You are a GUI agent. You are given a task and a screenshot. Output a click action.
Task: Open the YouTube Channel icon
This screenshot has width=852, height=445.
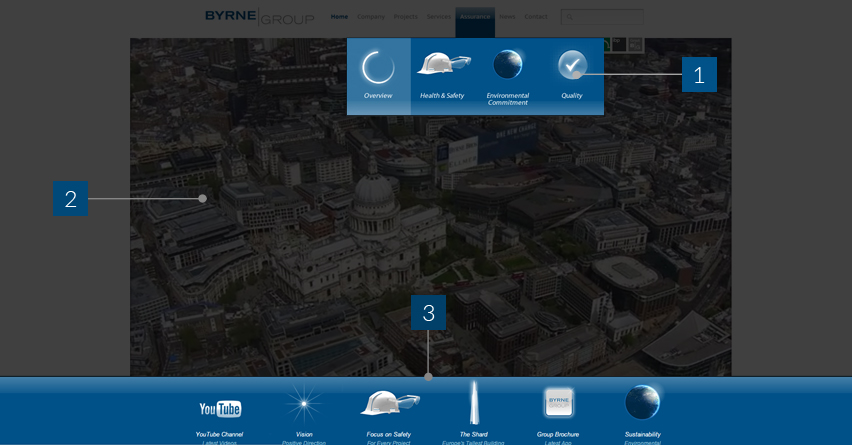point(220,408)
